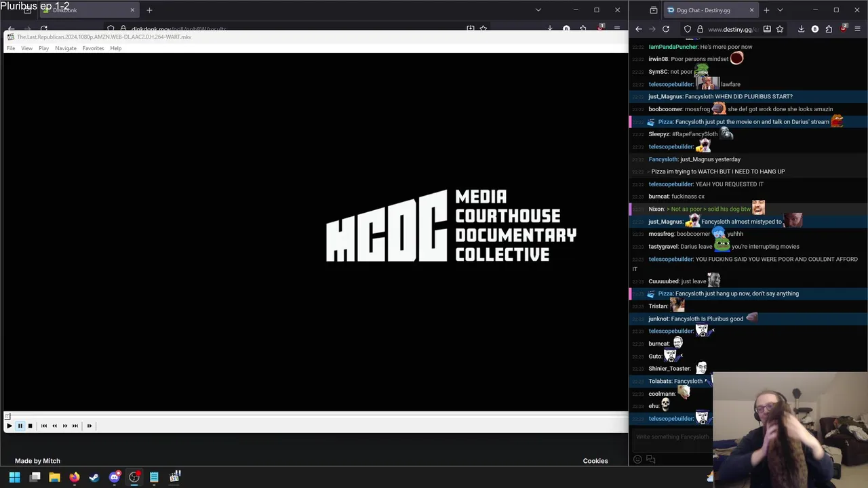Open the hamburger application menu in chat browser
The width and height of the screenshot is (868, 488).
pos(857,29)
